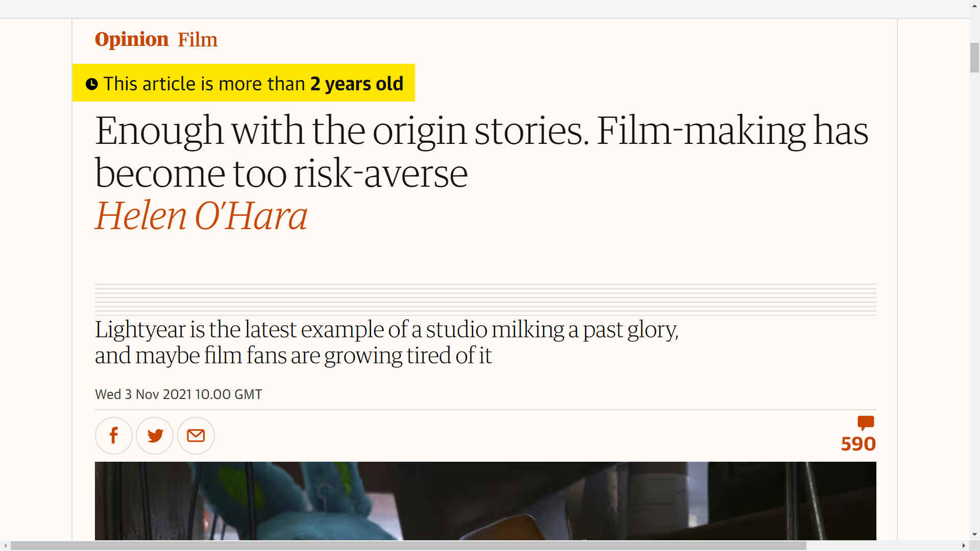Image resolution: width=980 pixels, height=551 pixels.
Task: Click the horizontal scrollbar left arrow
Action: (5, 546)
